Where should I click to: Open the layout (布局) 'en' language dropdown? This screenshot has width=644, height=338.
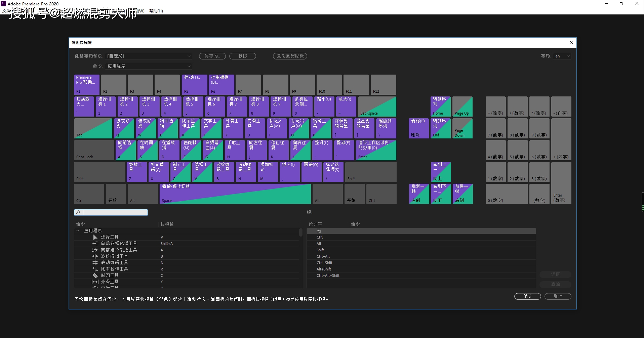click(562, 56)
